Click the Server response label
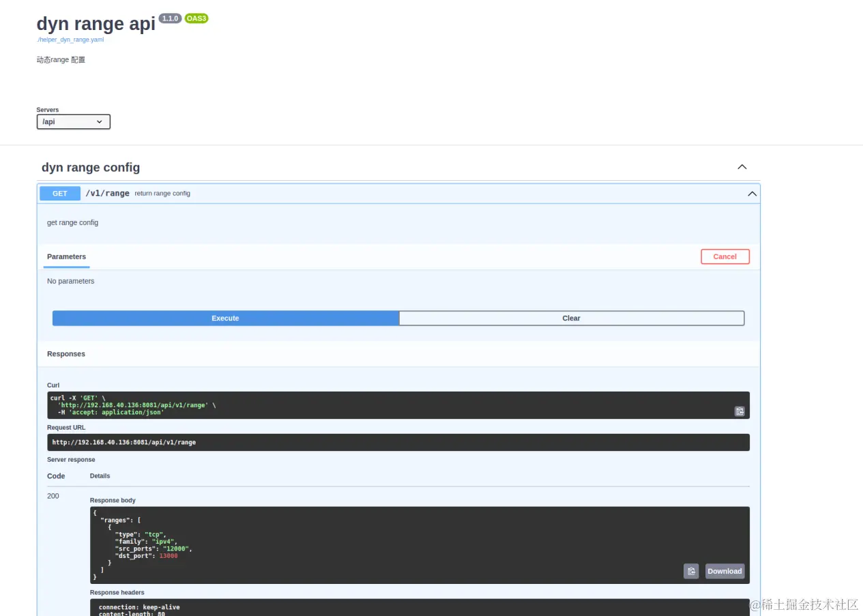The width and height of the screenshot is (863, 616). pos(71,460)
